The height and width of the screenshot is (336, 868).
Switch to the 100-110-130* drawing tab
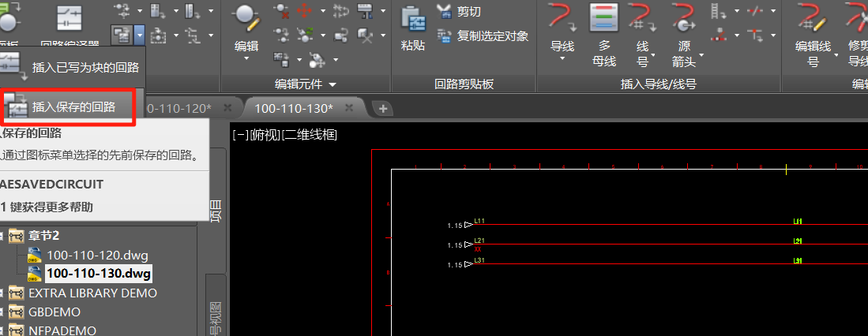[x=294, y=107]
